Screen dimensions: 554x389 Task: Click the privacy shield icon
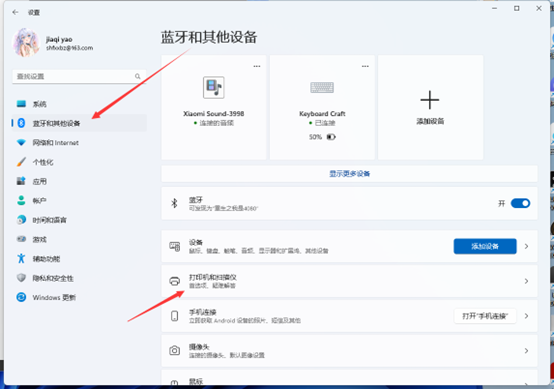coord(21,278)
